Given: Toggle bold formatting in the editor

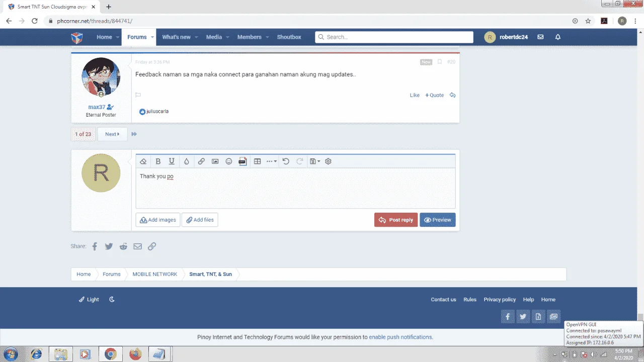Looking at the screenshot, I should click(158, 161).
